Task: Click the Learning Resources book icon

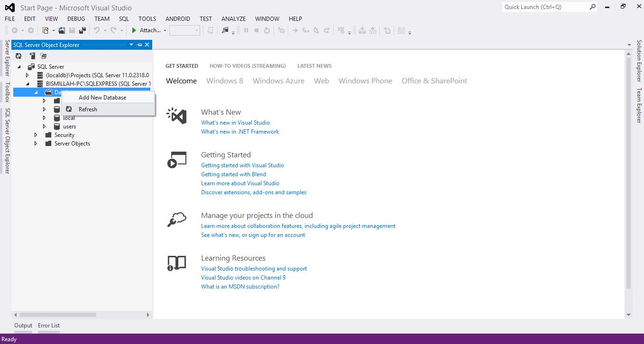Action: tap(177, 263)
